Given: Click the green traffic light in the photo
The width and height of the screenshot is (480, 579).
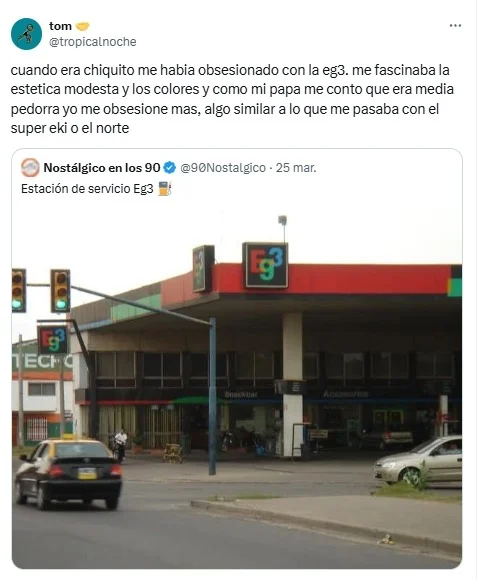Looking at the screenshot, I should [x=60, y=291].
